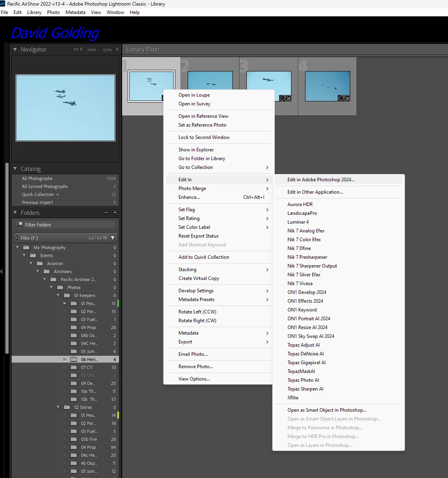Viewport: 448px width, 478px height.
Task: Select thumbnail 3 in the grid
Action: click(269, 86)
